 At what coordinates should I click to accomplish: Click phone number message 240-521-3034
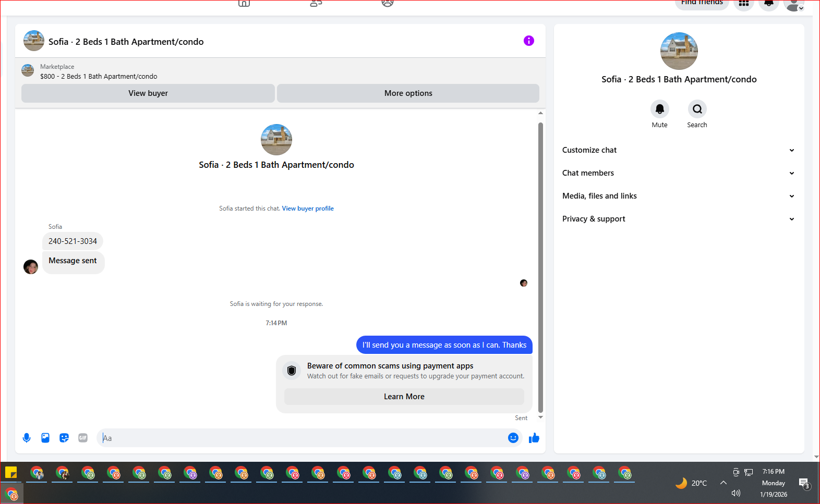(x=73, y=241)
